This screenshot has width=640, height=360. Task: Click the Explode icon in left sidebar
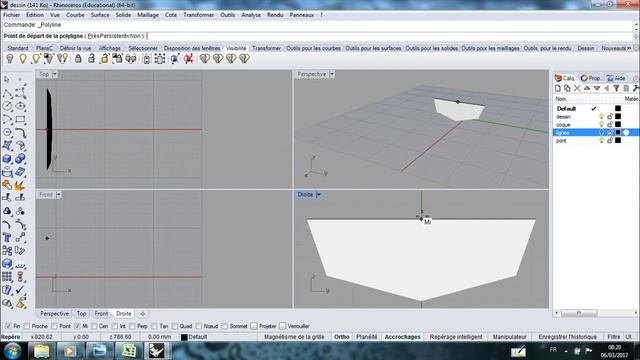[20, 185]
